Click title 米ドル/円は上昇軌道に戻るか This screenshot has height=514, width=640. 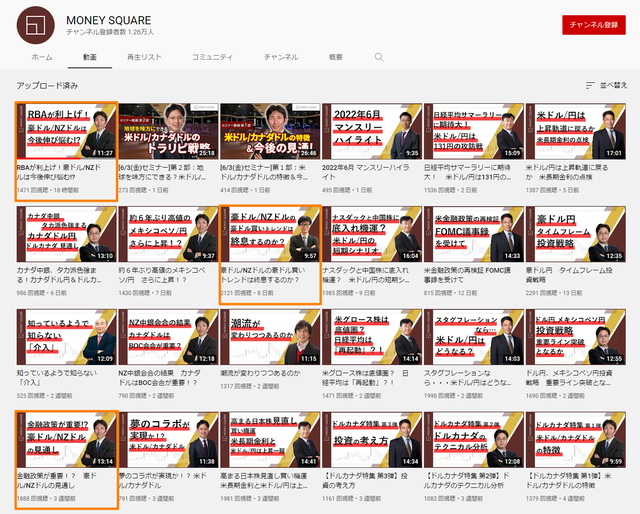pyautogui.click(x=567, y=172)
